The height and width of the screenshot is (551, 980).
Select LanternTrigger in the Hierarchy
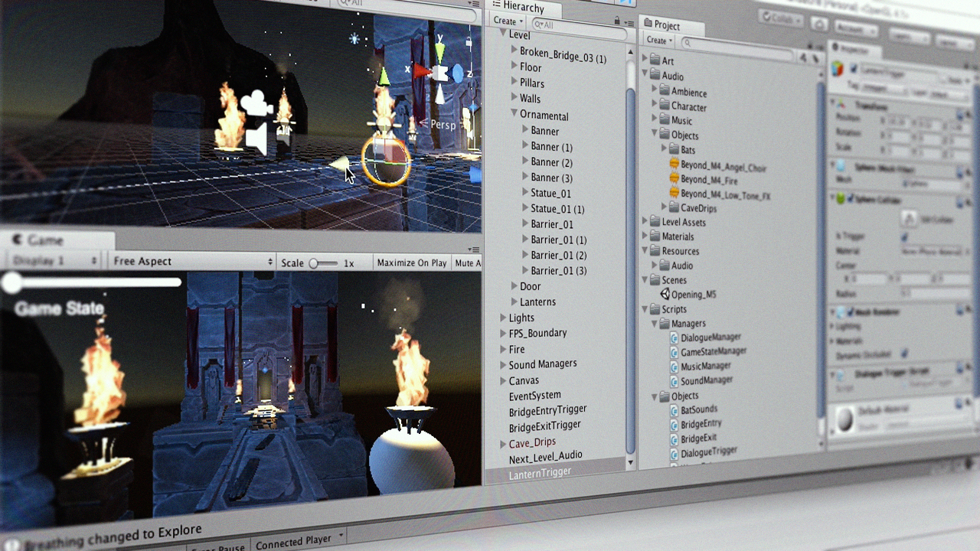(x=540, y=474)
